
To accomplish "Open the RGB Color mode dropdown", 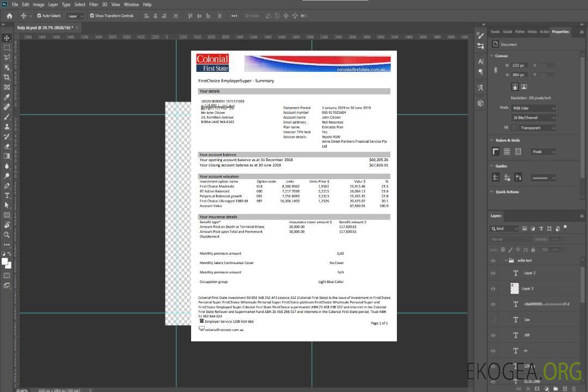I will pyautogui.click(x=533, y=108).
